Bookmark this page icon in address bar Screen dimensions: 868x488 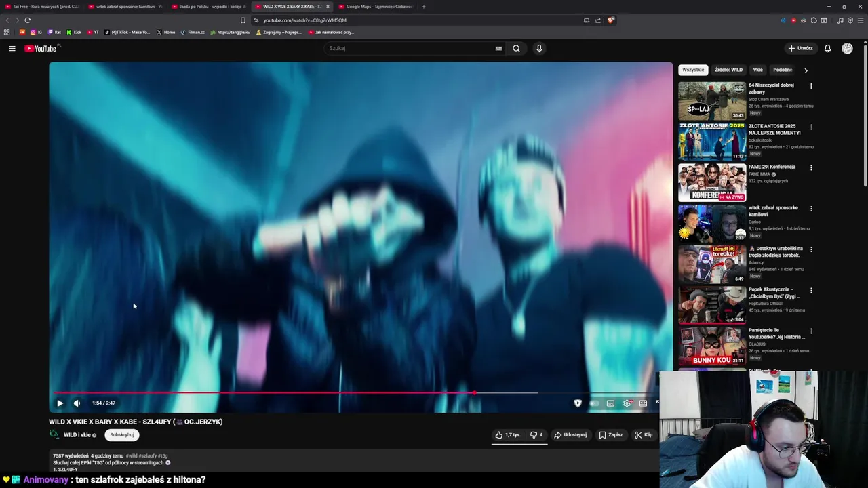243,20
